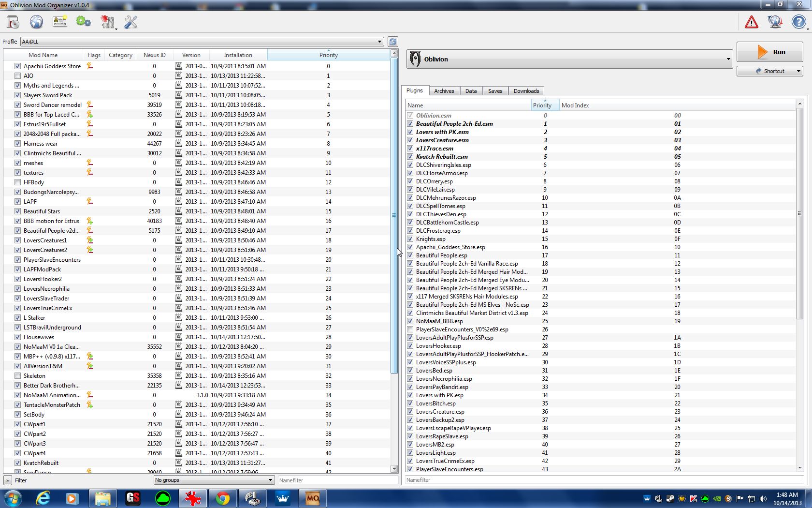Image resolution: width=812 pixels, height=508 pixels.
Task: Click the Install Mod archive icon
Action: click(13, 22)
